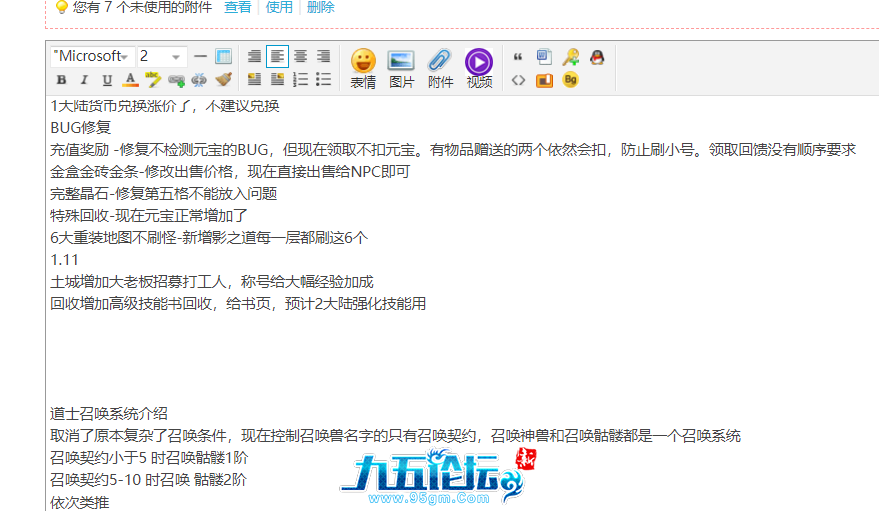879x511 pixels.
Task: Insert a numbered list
Action: pyautogui.click(x=300, y=80)
